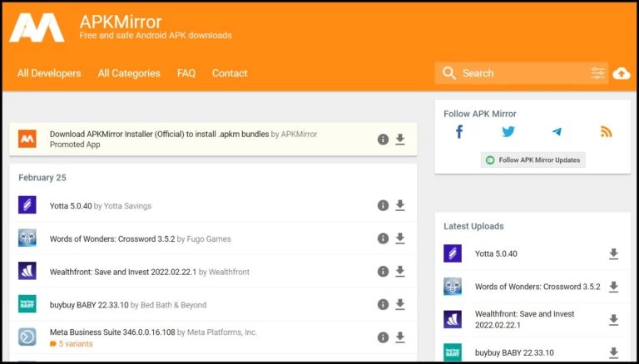Show info for APKMirror Installer
This screenshot has height=364, width=639.
pyautogui.click(x=383, y=140)
